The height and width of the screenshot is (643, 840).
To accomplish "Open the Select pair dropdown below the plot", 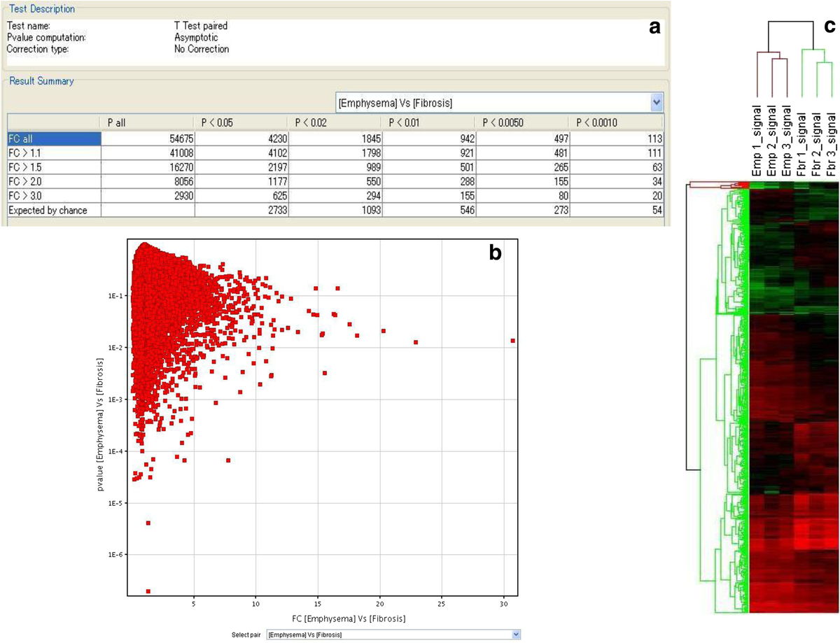I will [x=394, y=635].
